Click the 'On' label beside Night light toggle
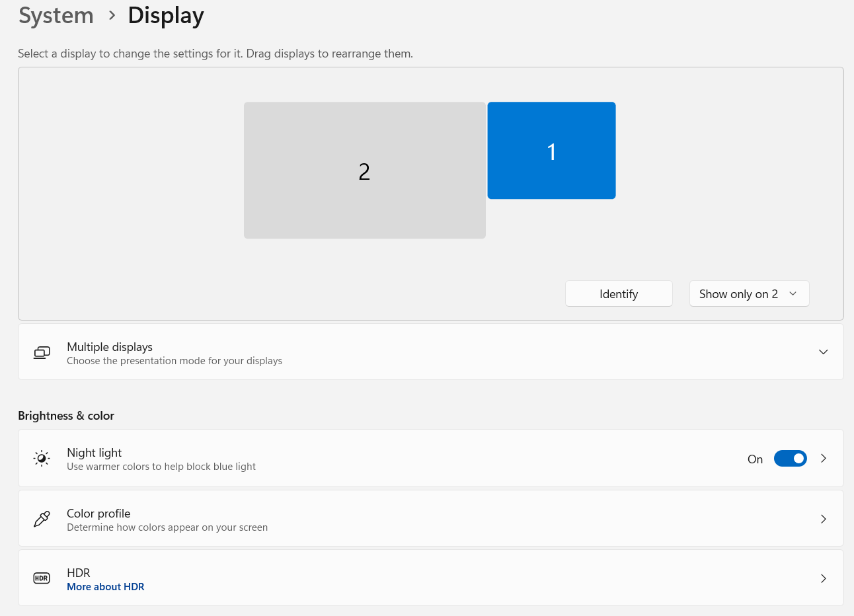The height and width of the screenshot is (616, 854). [x=755, y=459]
